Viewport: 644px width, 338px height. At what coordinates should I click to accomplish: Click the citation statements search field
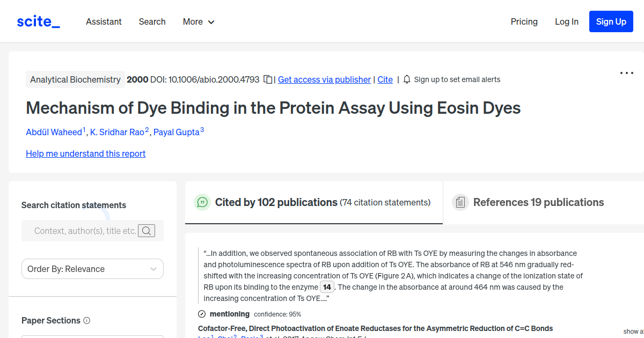coord(86,231)
